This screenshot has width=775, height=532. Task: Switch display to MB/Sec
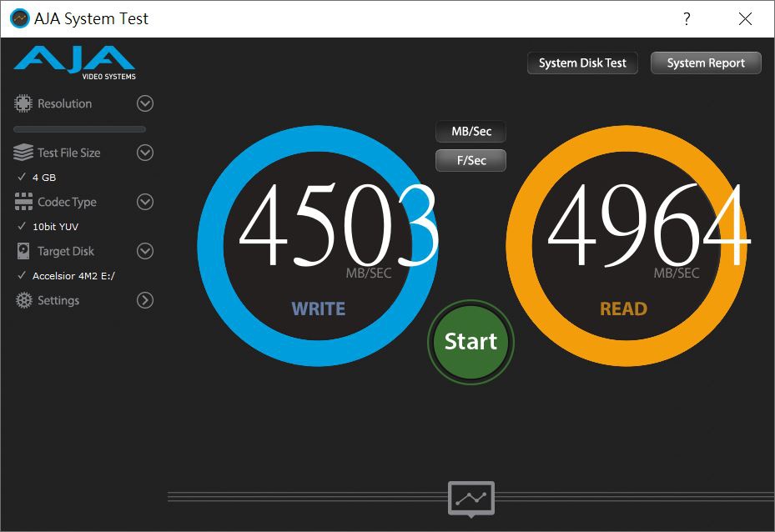(x=471, y=132)
